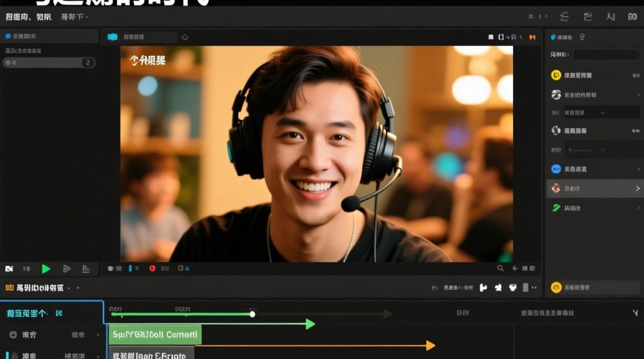This screenshot has height=359, width=644.
Task: Click the short label in the timeline ruler's middle
Action: coord(463,313)
